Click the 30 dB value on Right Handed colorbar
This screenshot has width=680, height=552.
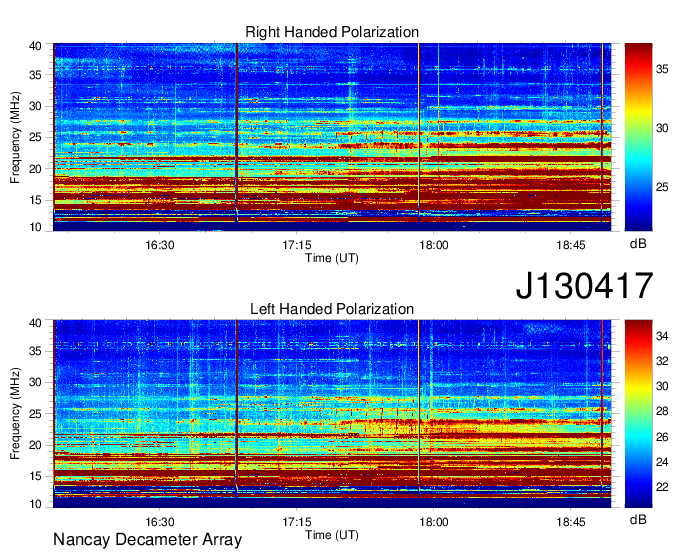662,128
